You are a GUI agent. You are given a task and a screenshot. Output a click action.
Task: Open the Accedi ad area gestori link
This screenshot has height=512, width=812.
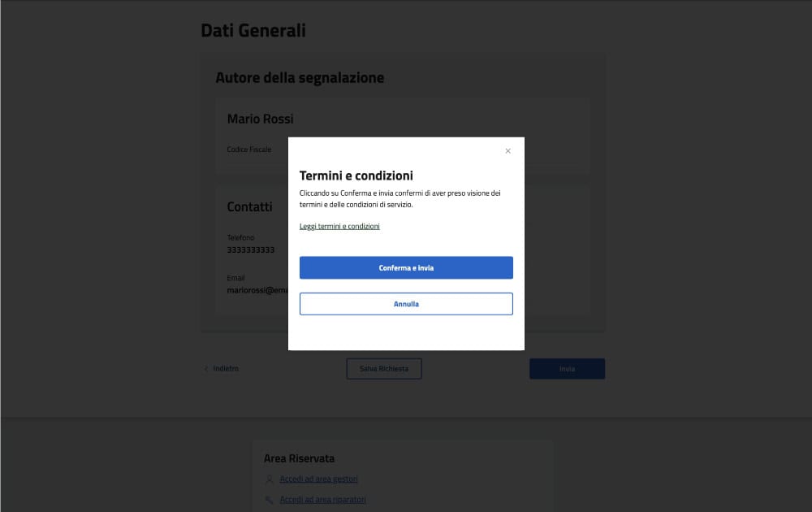pyautogui.click(x=318, y=479)
